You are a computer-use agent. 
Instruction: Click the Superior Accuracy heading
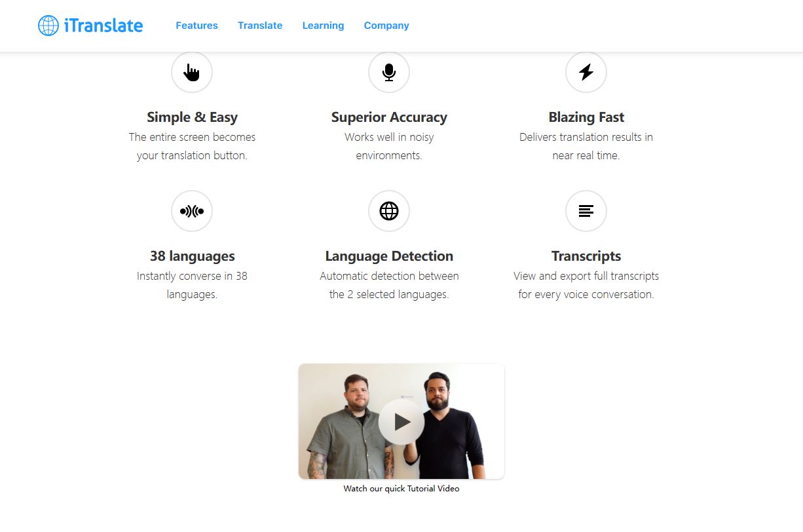coord(389,117)
